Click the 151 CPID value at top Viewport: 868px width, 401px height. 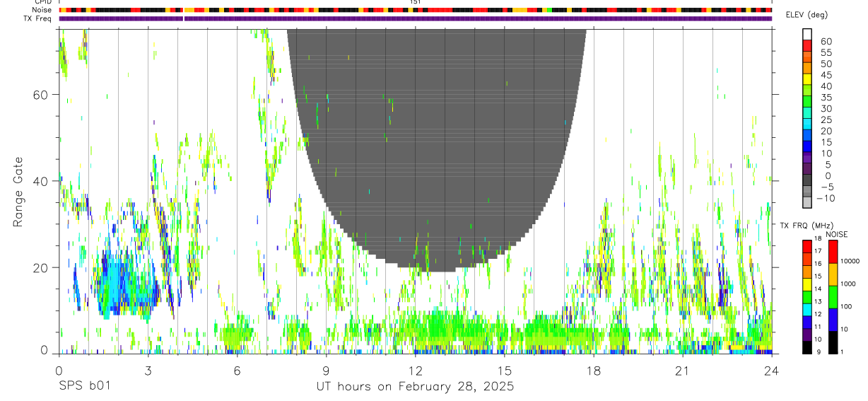coord(416,2)
